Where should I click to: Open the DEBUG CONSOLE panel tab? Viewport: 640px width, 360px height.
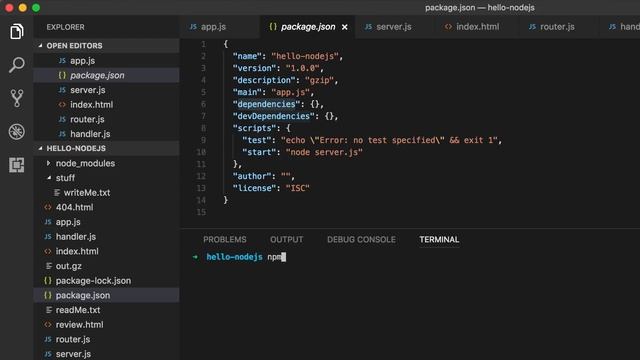[361, 240]
